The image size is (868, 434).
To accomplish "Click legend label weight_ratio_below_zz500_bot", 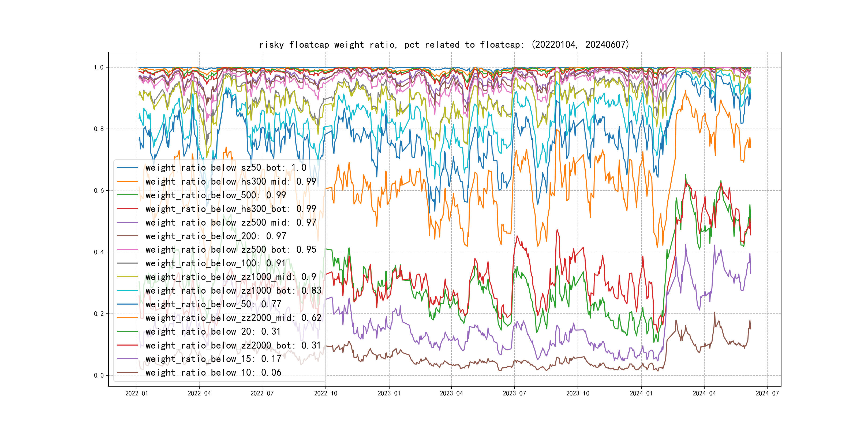I will (x=230, y=250).
